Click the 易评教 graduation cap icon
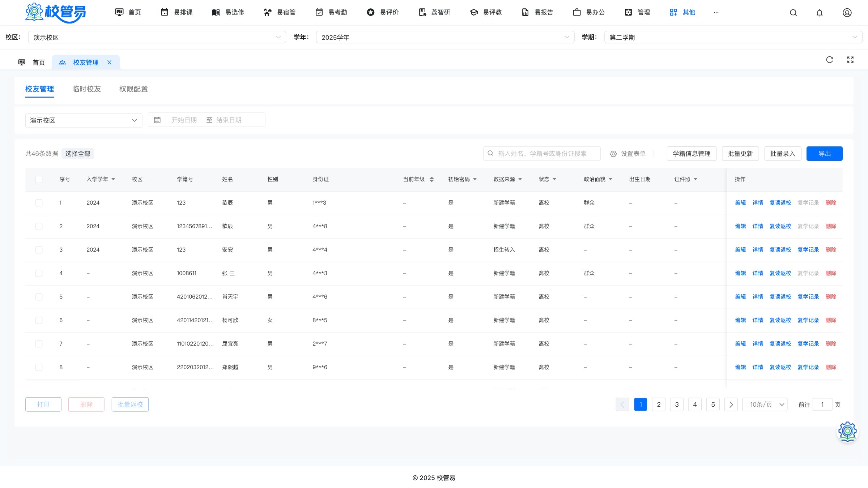 [x=474, y=12]
